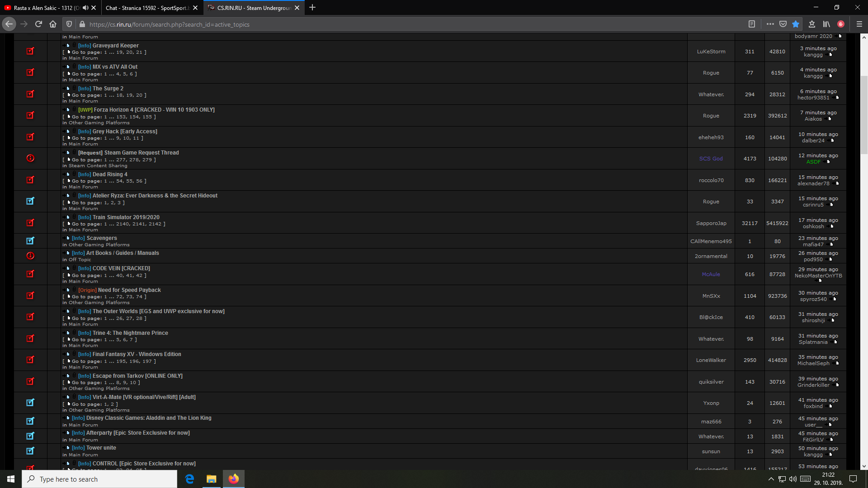
Task: Open user profile SCS God
Action: click(711, 159)
